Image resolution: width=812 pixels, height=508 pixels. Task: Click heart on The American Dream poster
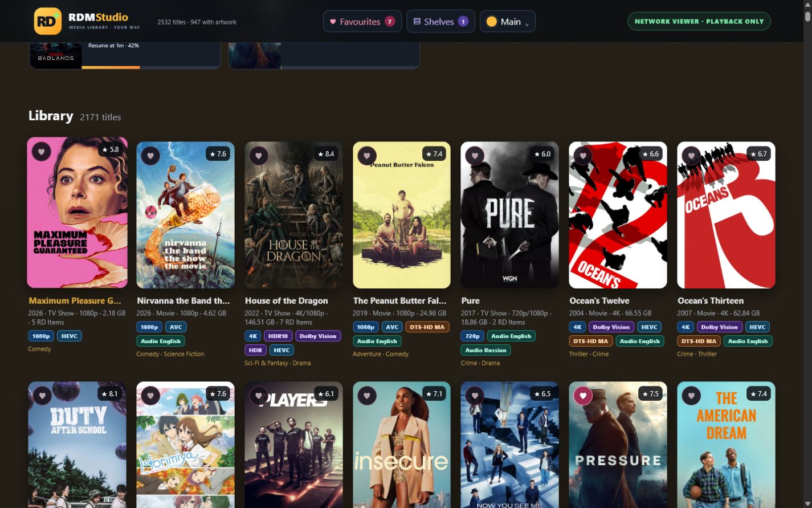tap(691, 396)
